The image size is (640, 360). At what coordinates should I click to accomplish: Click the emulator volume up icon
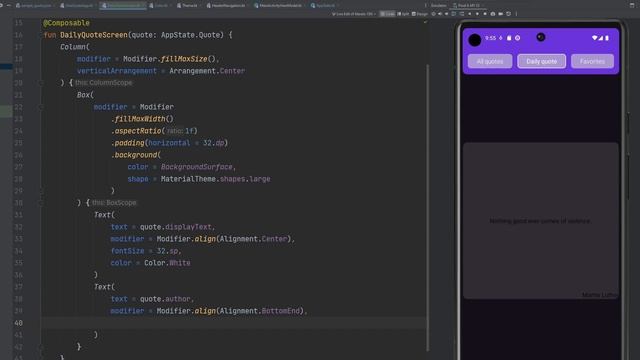pos(440,14)
